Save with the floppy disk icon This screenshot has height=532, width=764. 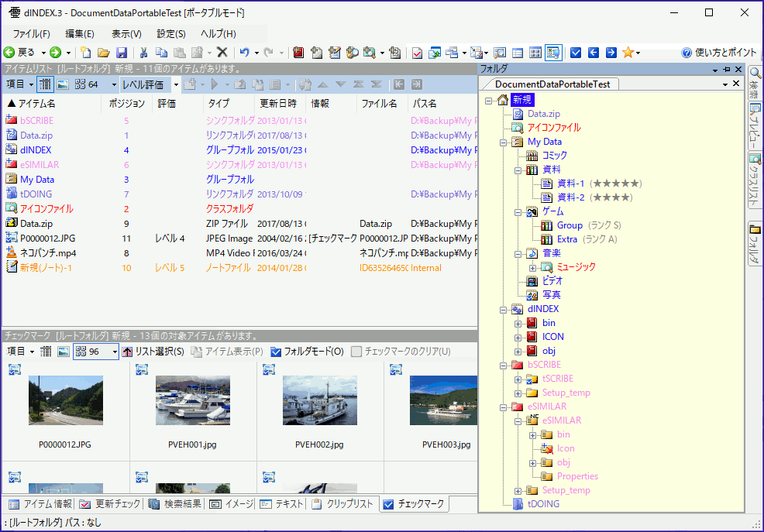(122, 53)
